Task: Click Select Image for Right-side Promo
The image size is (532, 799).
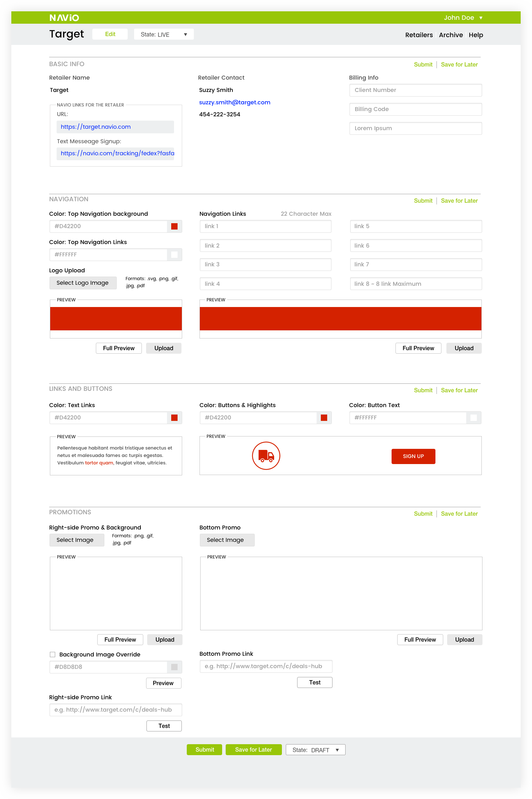Action: pos(77,540)
